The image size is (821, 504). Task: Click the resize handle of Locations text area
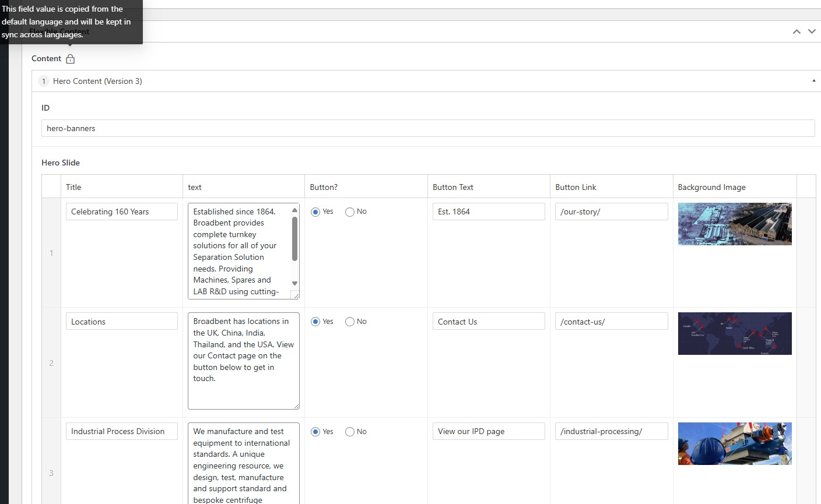(296, 406)
